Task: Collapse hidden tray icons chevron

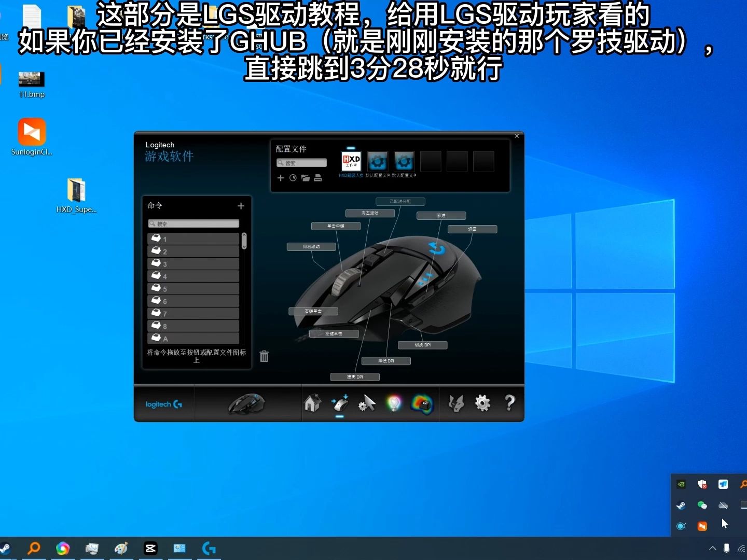Action: 713,549
